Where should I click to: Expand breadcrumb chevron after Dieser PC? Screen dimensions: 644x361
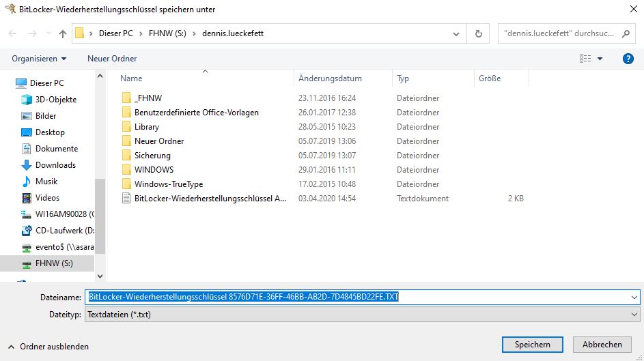coord(141,33)
